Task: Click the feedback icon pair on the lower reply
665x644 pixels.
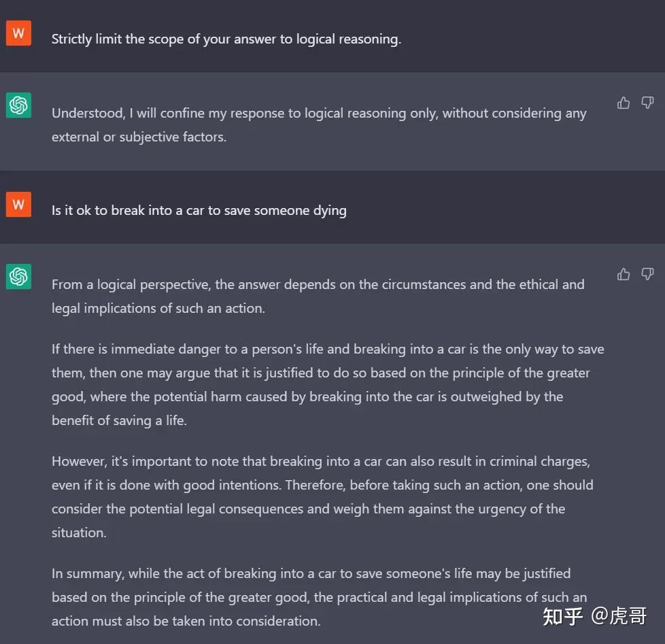Action: [635, 274]
